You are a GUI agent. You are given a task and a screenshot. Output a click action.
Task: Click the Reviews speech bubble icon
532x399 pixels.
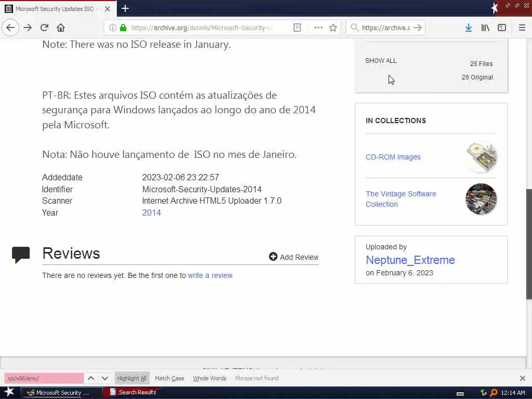[x=21, y=255]
